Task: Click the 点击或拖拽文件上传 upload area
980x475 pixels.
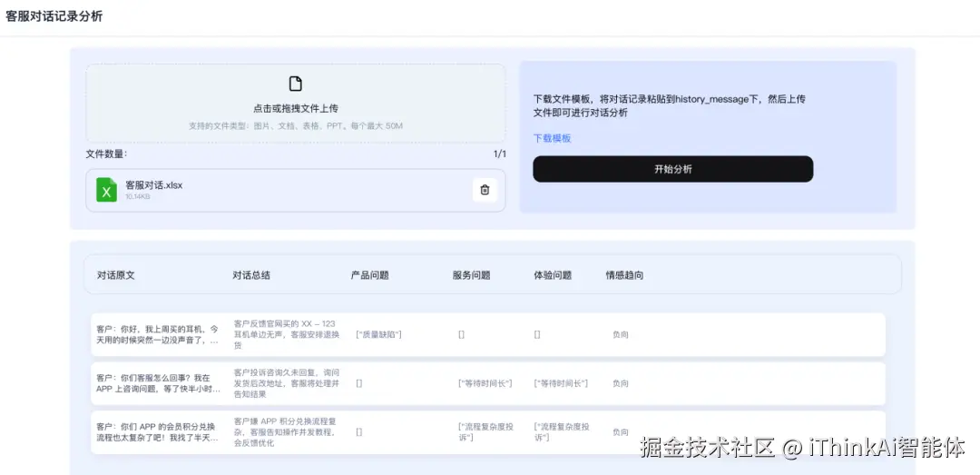Action: pos(296,104)
